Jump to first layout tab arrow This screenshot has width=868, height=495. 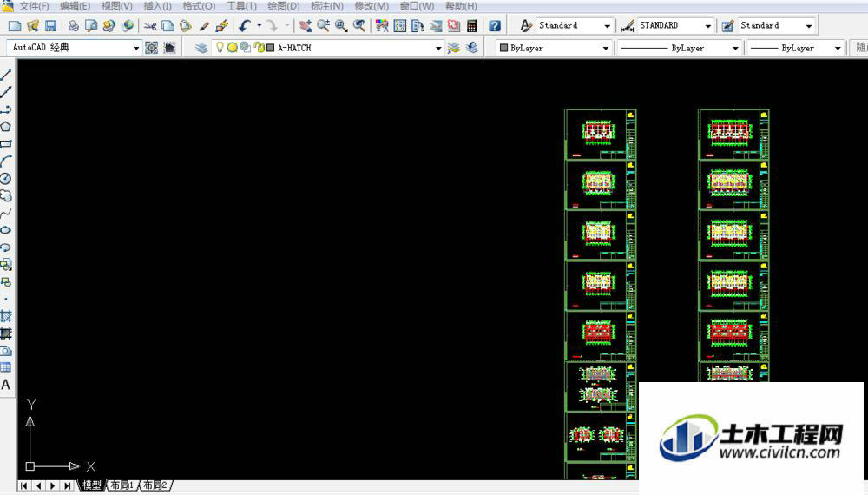coord(24,485)
